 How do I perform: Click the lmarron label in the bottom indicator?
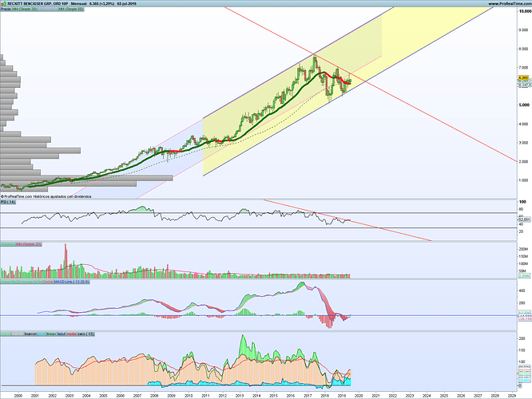tap(30, 334)
